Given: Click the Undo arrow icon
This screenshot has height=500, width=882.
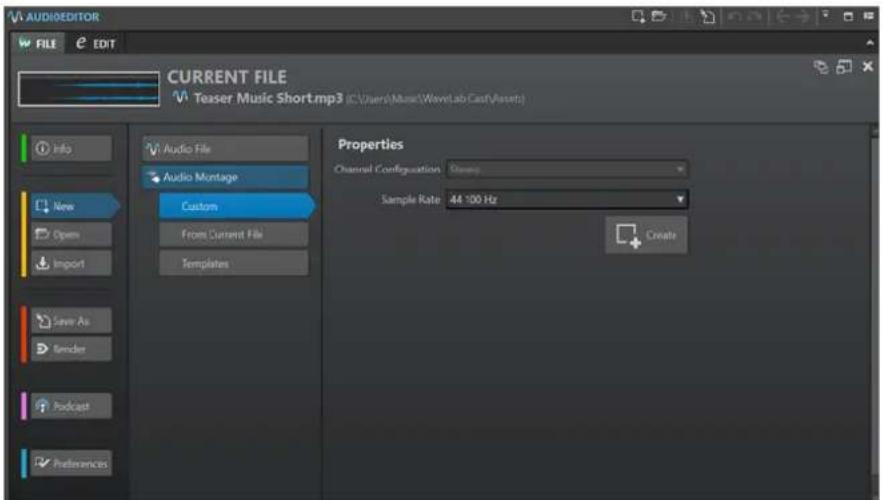Looking at the screenshot, I should pyautogui.click(x=734, y=17).
